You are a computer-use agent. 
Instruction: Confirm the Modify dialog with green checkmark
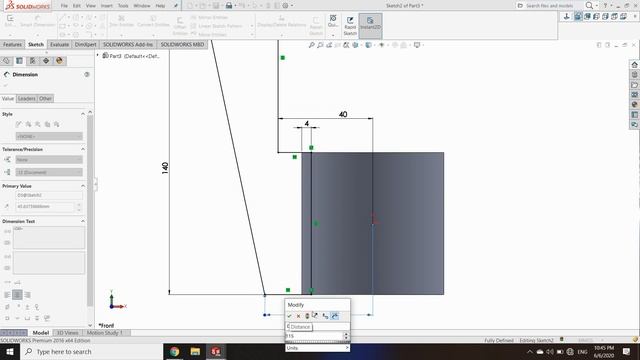[x=289, y=316]
